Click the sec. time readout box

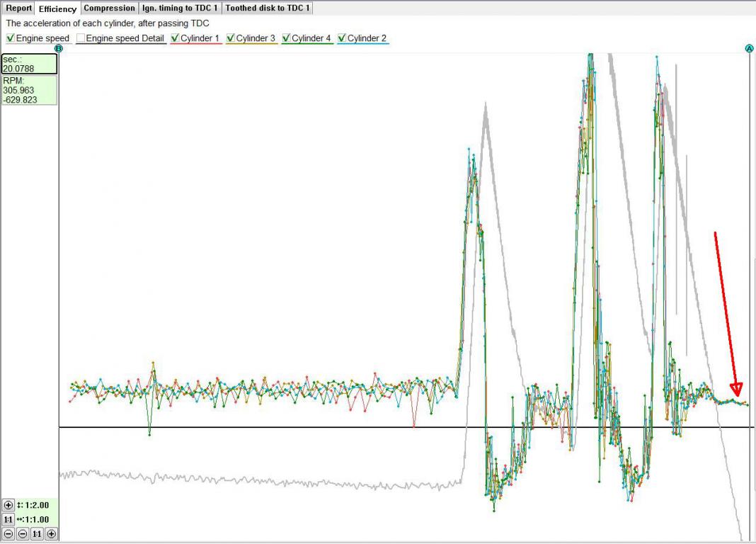click(x=29, y=64)
